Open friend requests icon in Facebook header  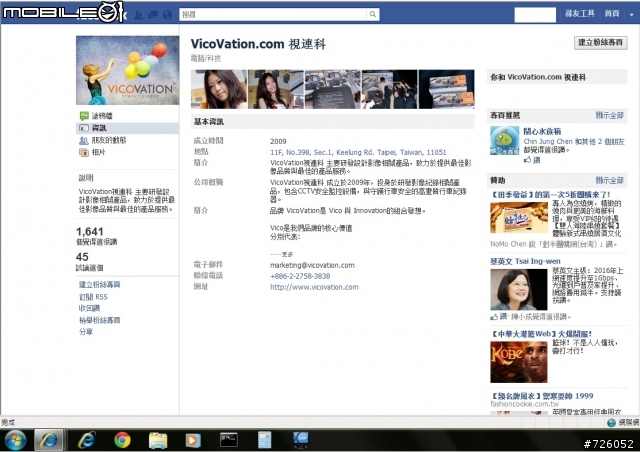click(x=139, y=15)
